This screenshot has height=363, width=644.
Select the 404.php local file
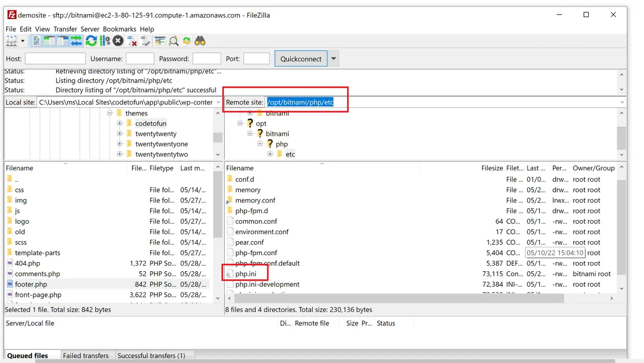point(27,263)
